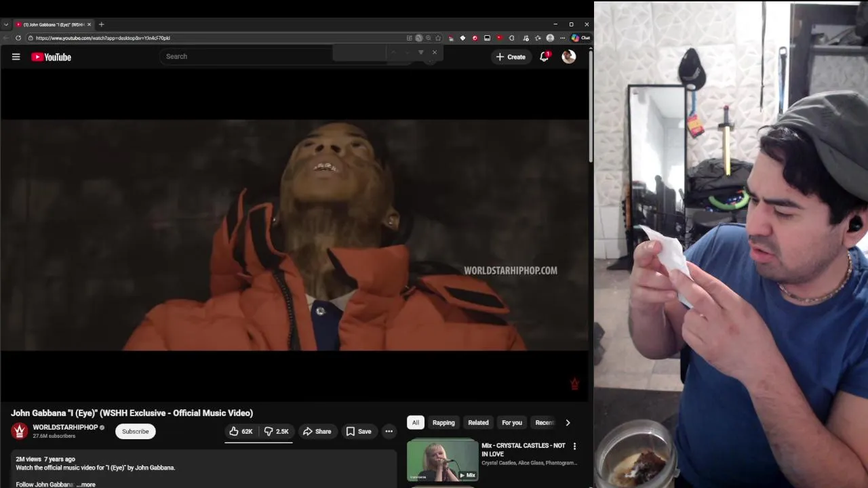This screenshot has width=868, height=488.
Task: Click 'Crystal Castles, Alice Glass, Phantogram' text
Action: [x=529, y=463]
